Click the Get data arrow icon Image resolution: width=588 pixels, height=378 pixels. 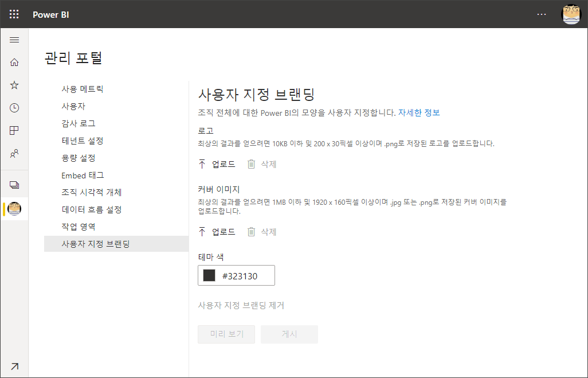[14, 367]
